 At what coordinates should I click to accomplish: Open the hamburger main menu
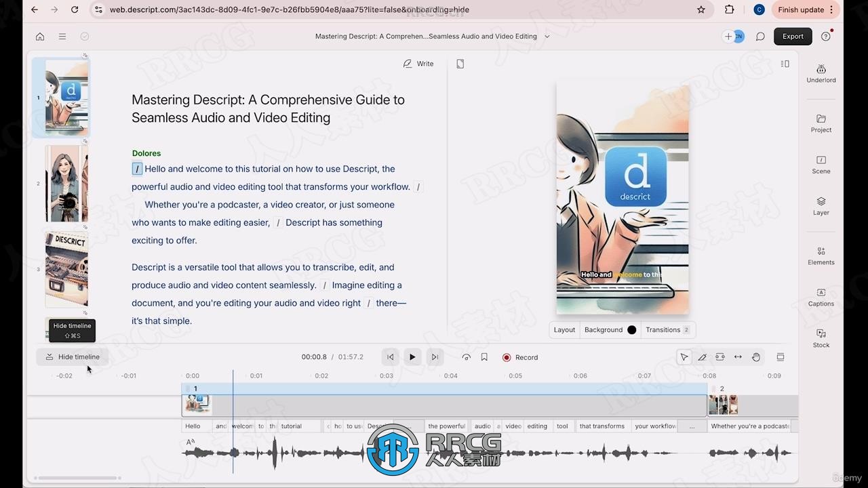(62, 37)
